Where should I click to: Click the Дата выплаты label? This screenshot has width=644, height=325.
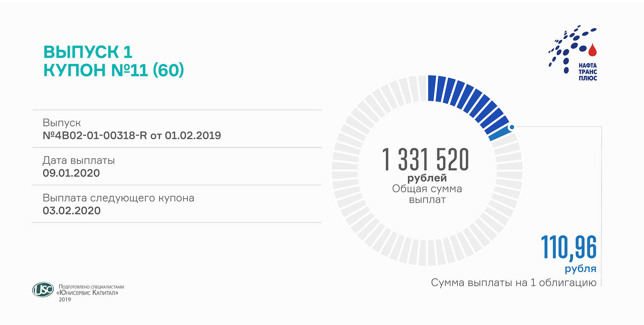point(78,160)
